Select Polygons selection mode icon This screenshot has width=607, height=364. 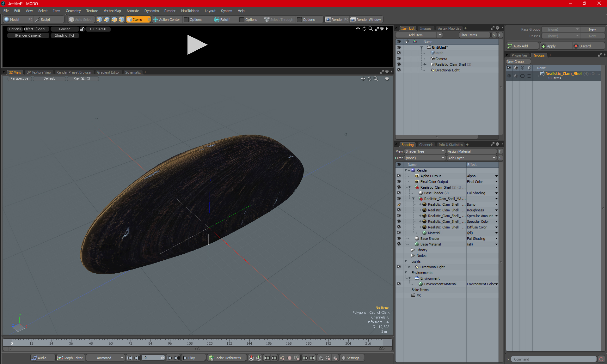pos(114,20)
